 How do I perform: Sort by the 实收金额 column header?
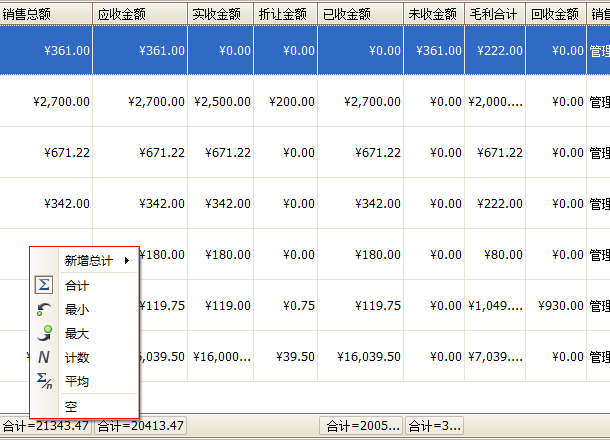coord(221,14)
